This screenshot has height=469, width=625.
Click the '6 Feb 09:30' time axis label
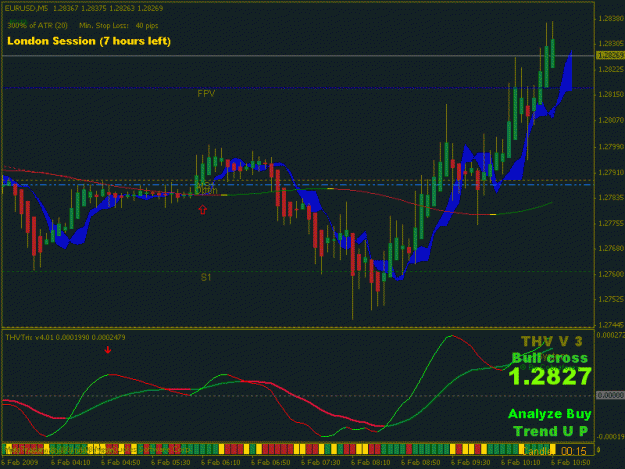(470, 463)
